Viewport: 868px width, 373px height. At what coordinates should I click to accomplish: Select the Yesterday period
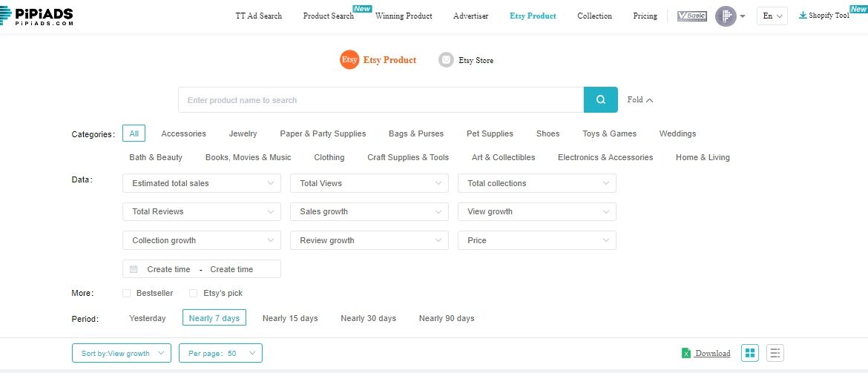tap(147, 318)
